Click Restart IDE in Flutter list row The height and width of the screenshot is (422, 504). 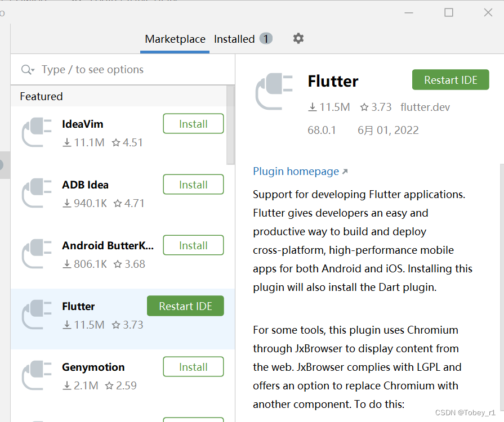pyautogui.click(x=185, y=306)
